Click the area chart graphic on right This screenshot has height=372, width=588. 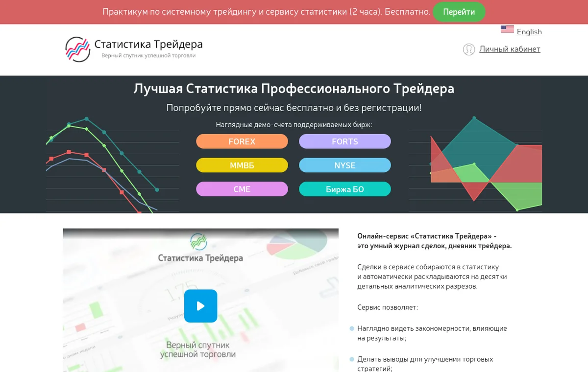(475, 164)
